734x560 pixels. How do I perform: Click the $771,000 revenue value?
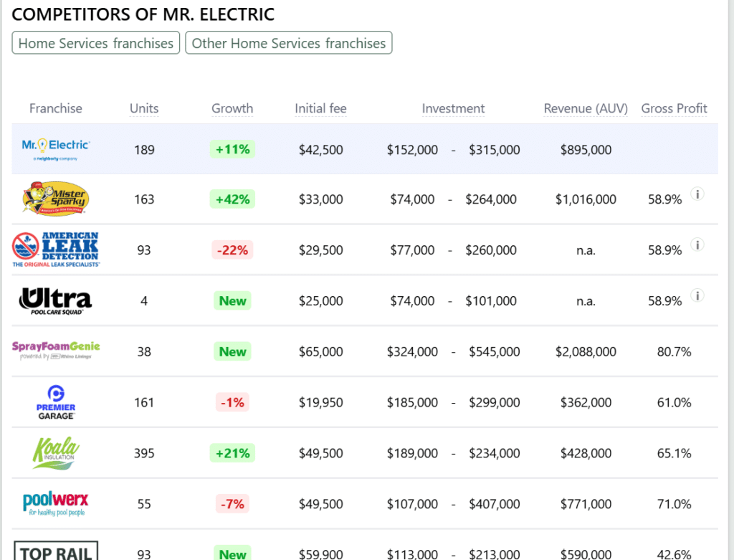[x=586, y=504]
